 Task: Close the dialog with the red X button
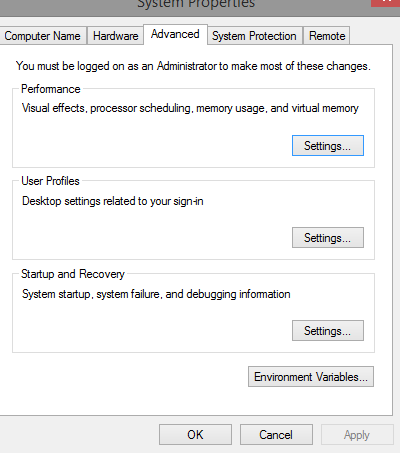coord(386,3)
